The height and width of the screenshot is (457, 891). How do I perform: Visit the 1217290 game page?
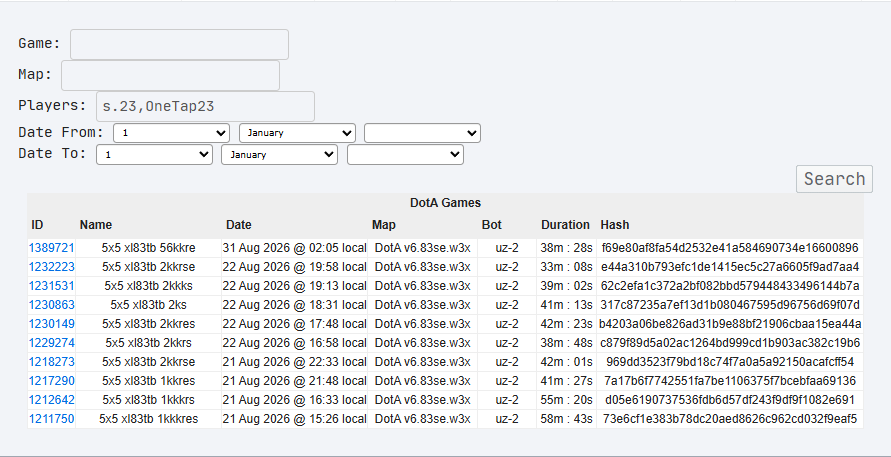pyautogui.click(x=52, y=381)
